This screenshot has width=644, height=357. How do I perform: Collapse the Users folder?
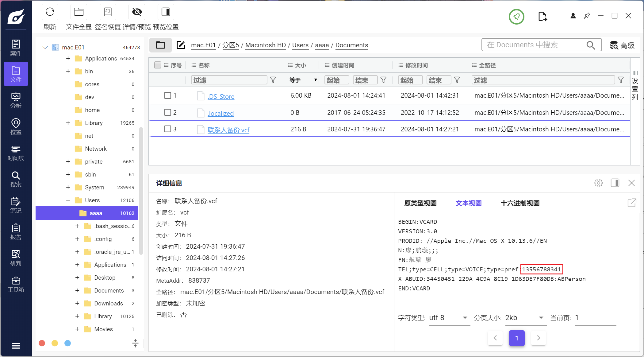coord(68,200)
